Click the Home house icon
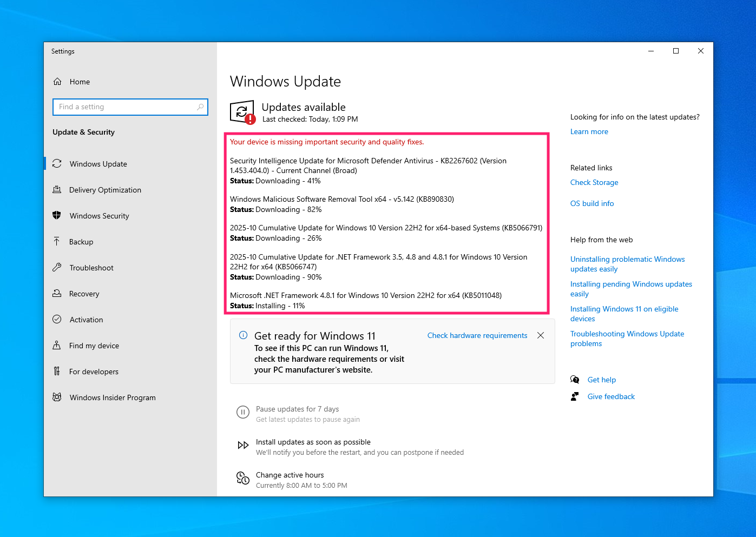 pos(57,82)
